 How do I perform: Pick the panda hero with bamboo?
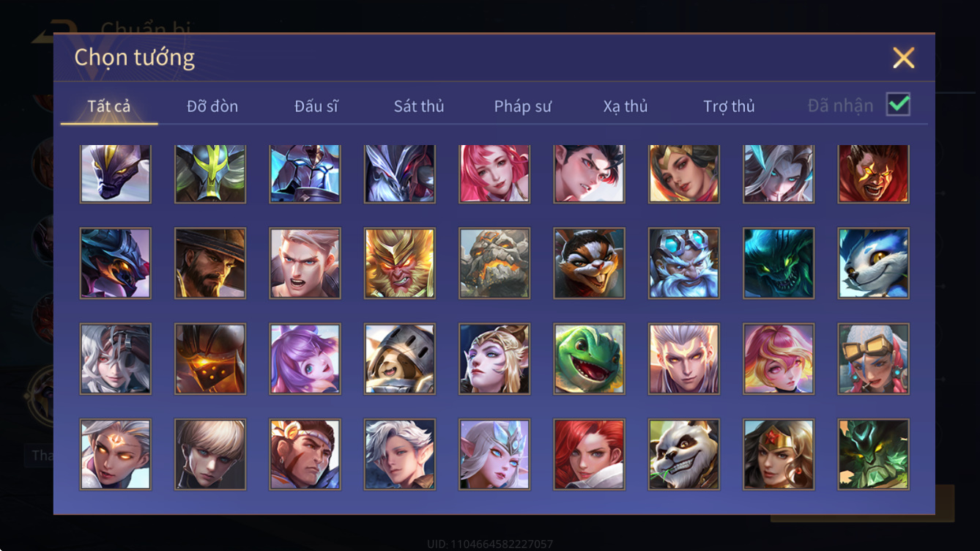(684, 454)
